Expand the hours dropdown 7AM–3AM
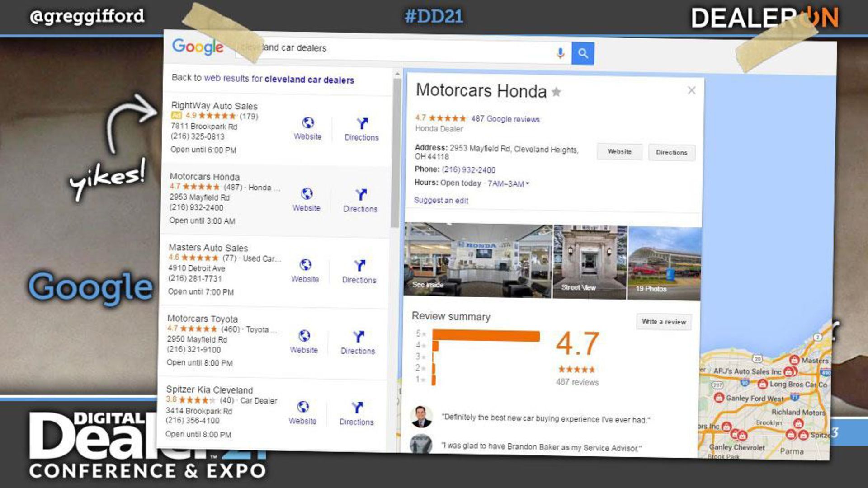The width and height of the screenshot is (868, 488). coord(508,183)
